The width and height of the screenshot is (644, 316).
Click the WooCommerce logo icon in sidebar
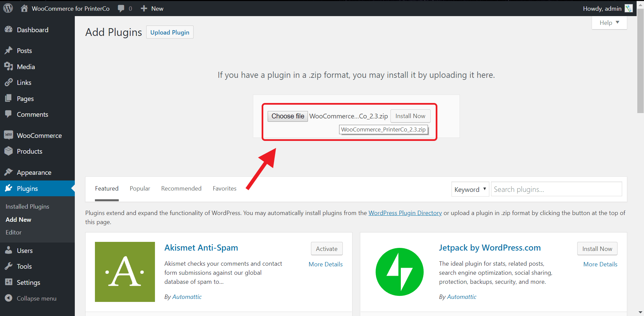point(9,135)
